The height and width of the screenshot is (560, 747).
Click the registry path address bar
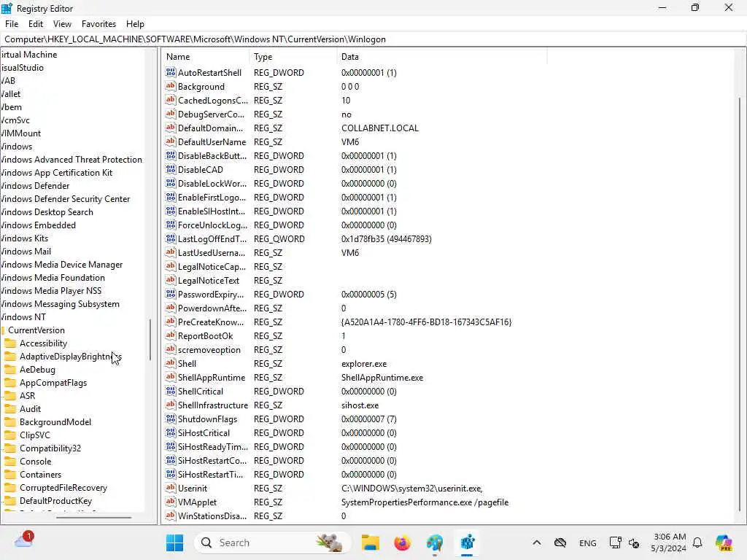tap(373, 39)
